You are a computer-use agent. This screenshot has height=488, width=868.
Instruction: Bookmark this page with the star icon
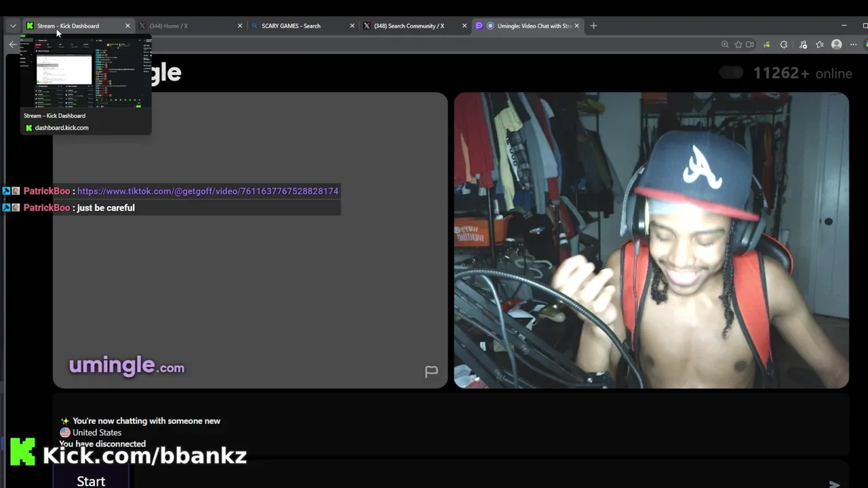(738, 44)
